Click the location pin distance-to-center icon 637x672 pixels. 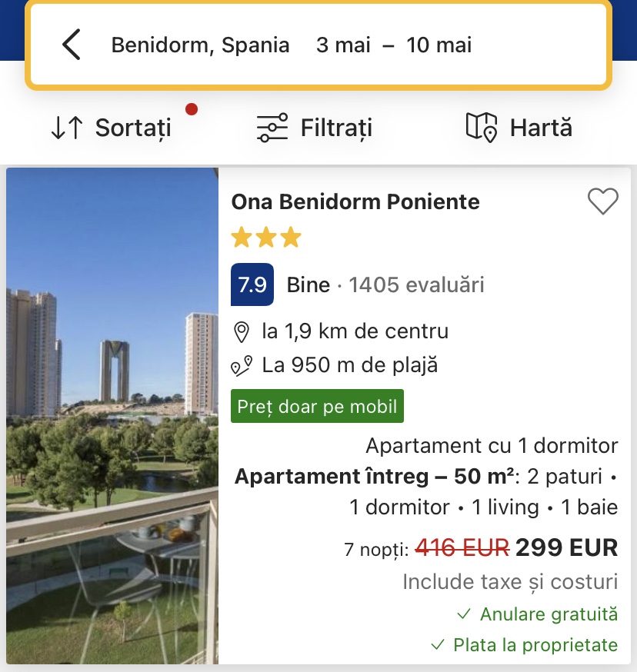point(242,332)
